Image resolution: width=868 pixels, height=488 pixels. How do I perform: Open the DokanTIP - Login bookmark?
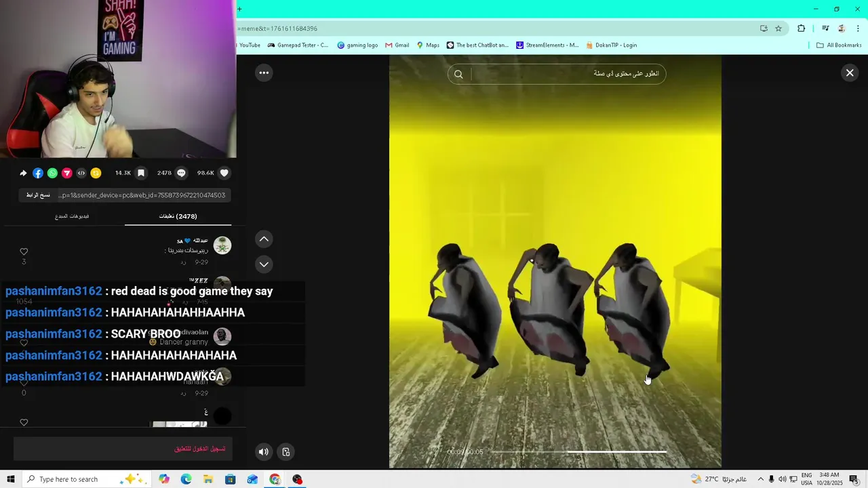(612, 45)
